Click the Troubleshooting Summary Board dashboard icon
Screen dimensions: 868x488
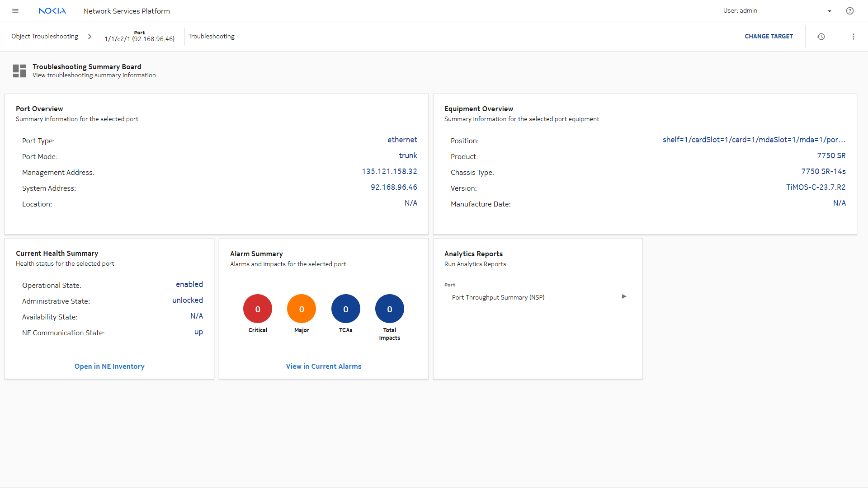click(19, 71)
